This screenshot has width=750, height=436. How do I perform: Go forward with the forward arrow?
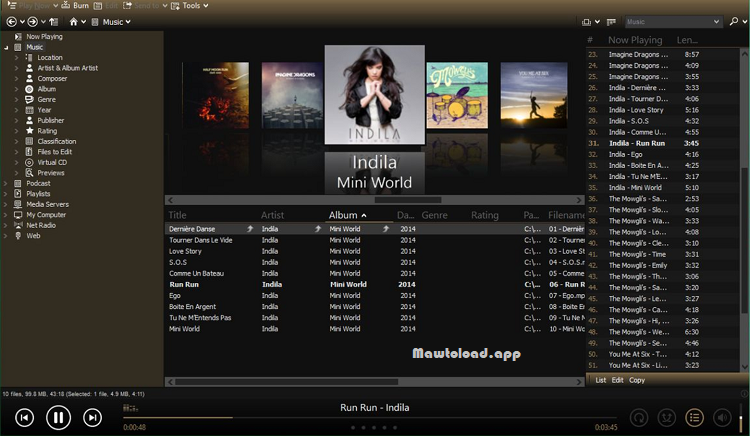[x=33, y=22]
